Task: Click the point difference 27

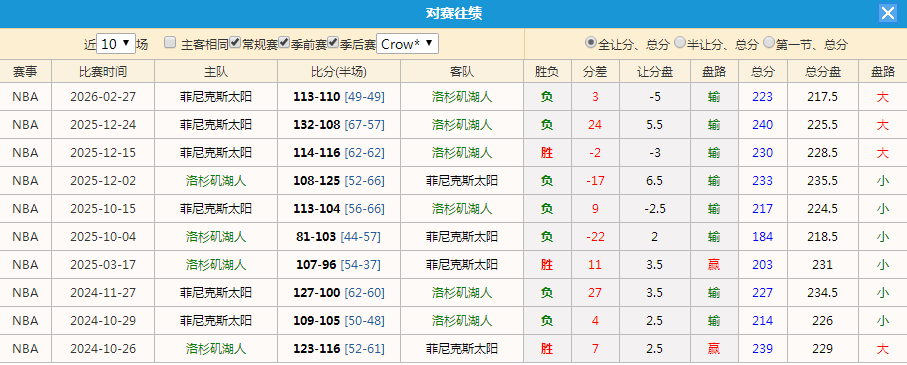Action: tap(595, 293)
